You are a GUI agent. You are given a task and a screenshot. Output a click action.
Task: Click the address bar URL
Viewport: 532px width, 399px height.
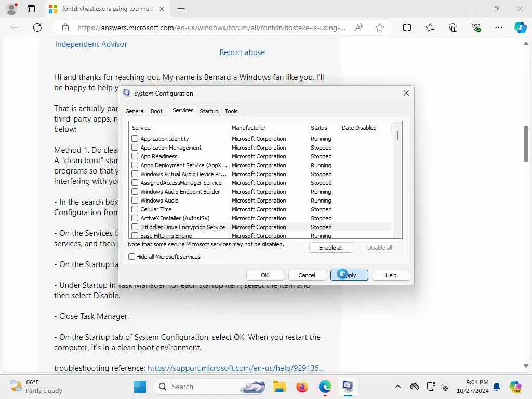click(x=211, y=28)
